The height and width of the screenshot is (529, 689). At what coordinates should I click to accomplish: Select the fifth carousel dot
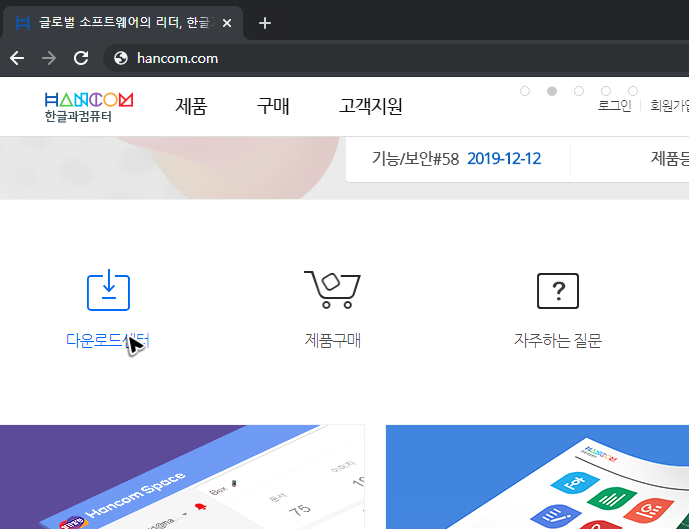point(633,91)
